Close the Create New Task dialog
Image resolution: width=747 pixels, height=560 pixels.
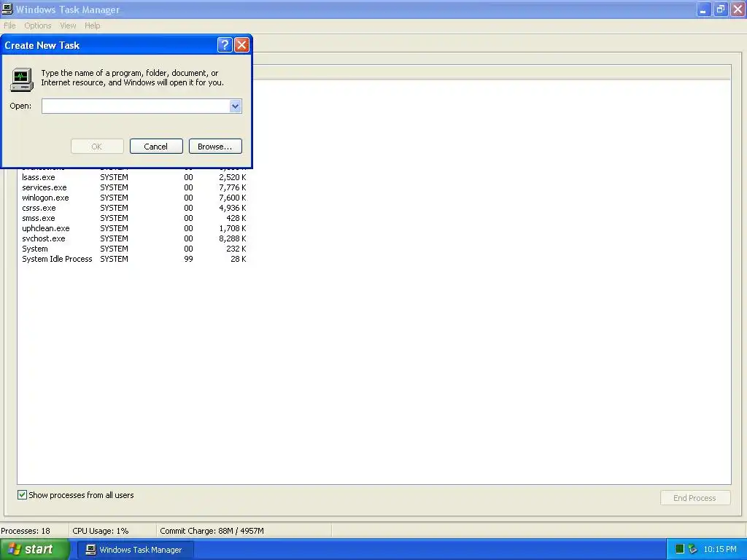242,45
